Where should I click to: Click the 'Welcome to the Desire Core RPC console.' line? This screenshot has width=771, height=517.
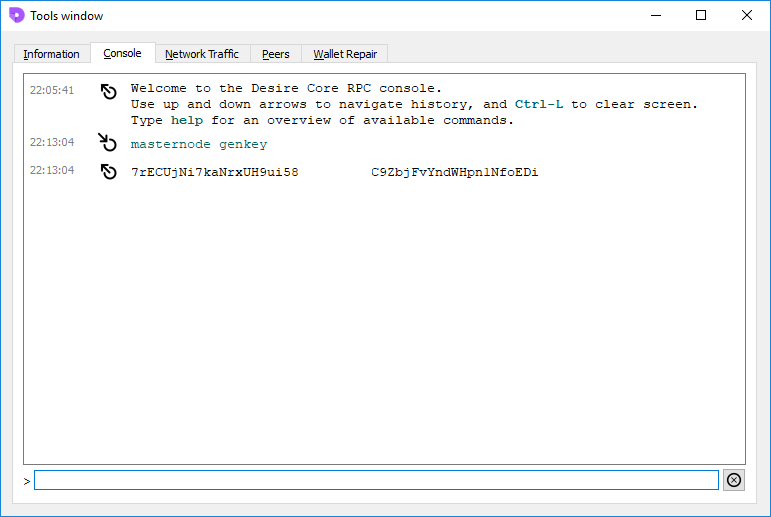[286, 88]
